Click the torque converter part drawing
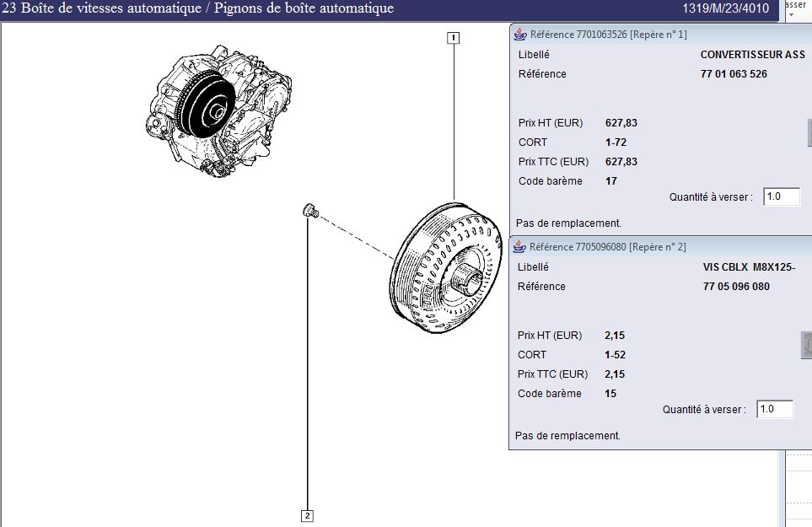 pos(438,269)
